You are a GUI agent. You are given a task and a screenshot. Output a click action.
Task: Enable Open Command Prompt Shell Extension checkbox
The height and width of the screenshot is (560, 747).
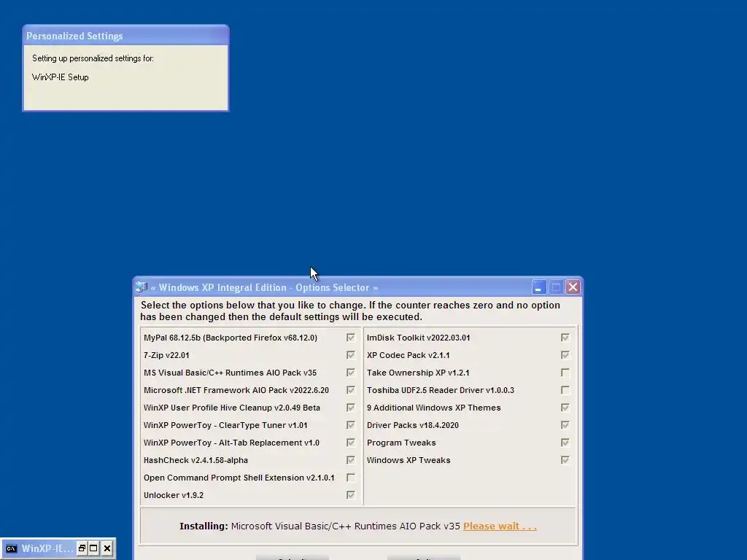[x=351, y=478]
